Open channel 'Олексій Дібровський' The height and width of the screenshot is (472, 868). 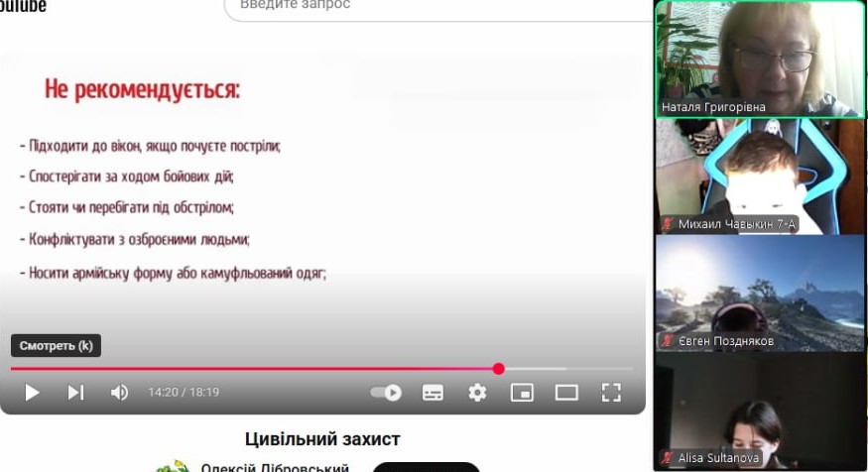click(275, 467)
